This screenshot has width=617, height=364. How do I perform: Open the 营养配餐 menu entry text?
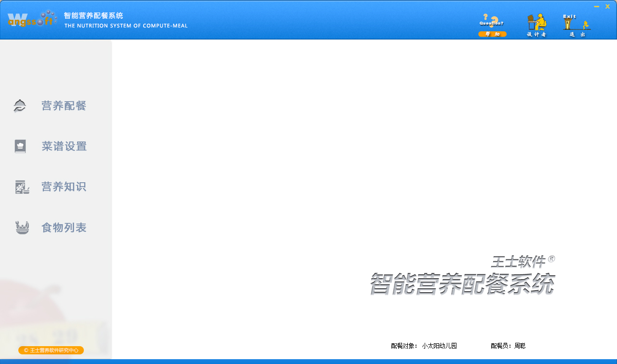64,106
